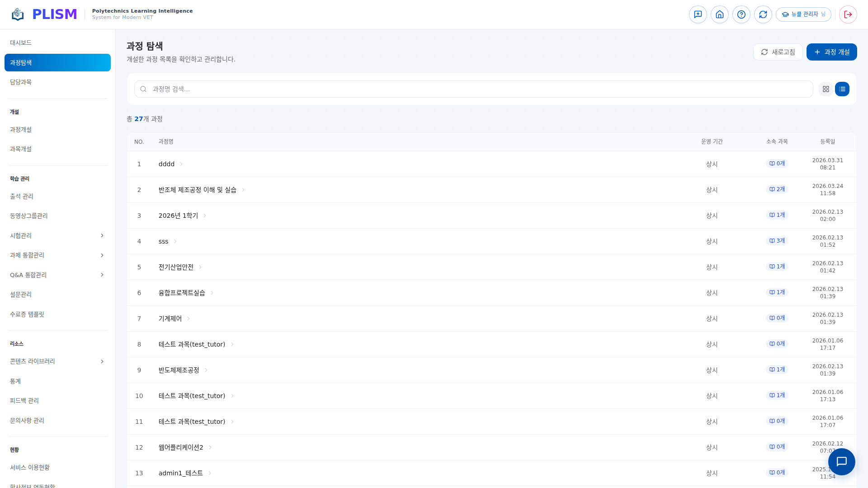Open help with the question mark icon
Screen dimensions: 868x488
point(741,14)
